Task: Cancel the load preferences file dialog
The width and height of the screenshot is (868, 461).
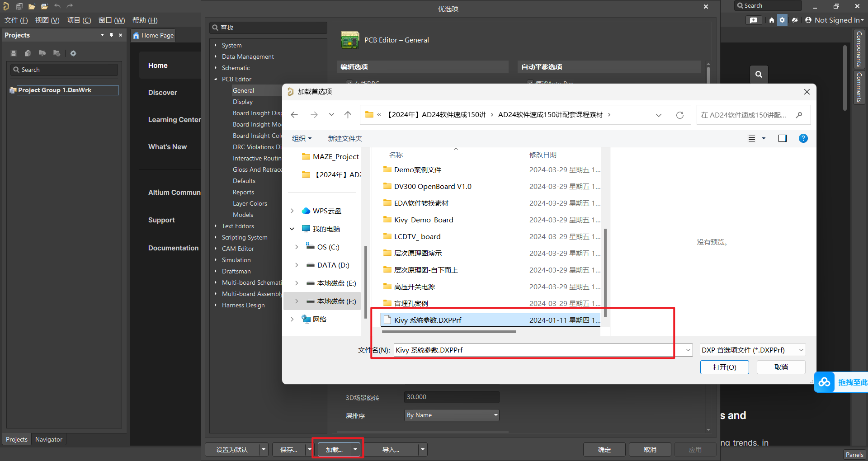Action: coord(781,367)
